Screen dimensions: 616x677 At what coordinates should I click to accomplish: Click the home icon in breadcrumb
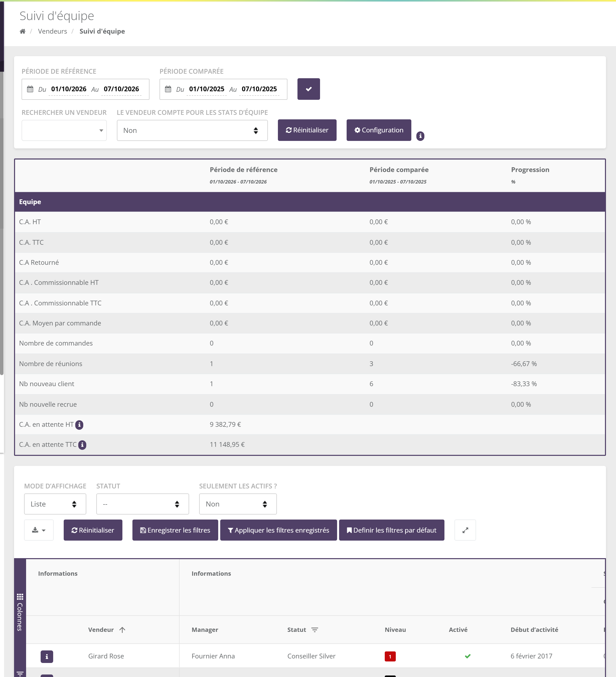point(23,31)
